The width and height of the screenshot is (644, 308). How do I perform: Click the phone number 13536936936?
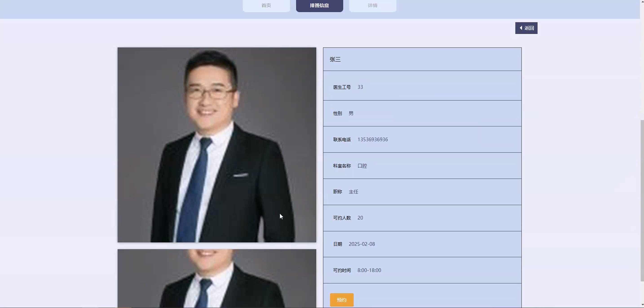(x=373, y=139)
